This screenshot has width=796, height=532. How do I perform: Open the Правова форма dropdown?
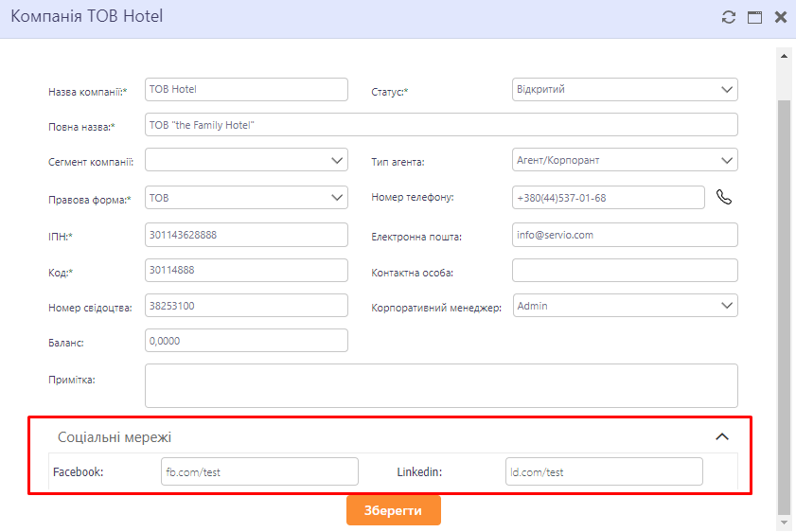(x=246, y=198)
